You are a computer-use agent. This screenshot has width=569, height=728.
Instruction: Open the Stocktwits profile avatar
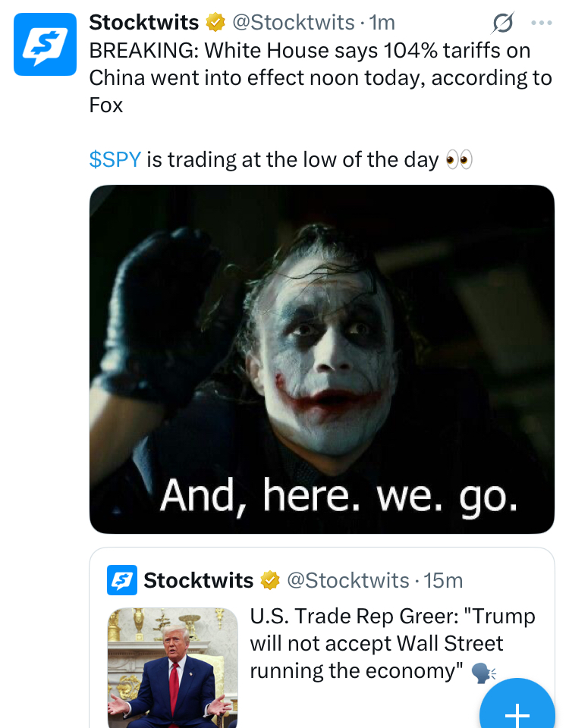[45, 45]
